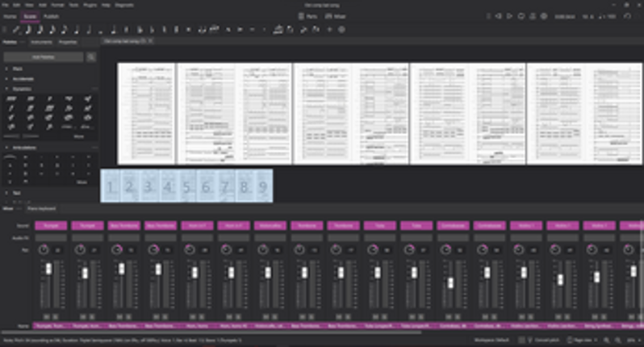
Task: Search palettes with the magnifier icon
Action: (91, 57)
